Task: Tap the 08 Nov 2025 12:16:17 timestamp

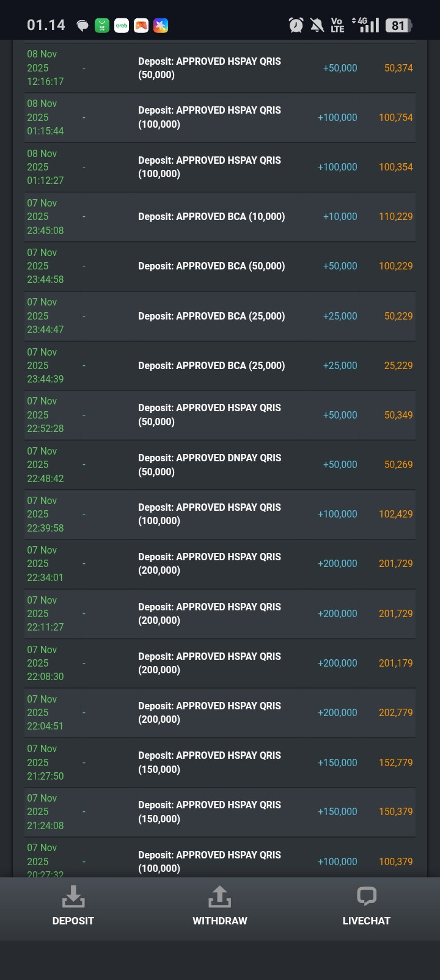Action: pyautogui.click(x=45, y=68)
